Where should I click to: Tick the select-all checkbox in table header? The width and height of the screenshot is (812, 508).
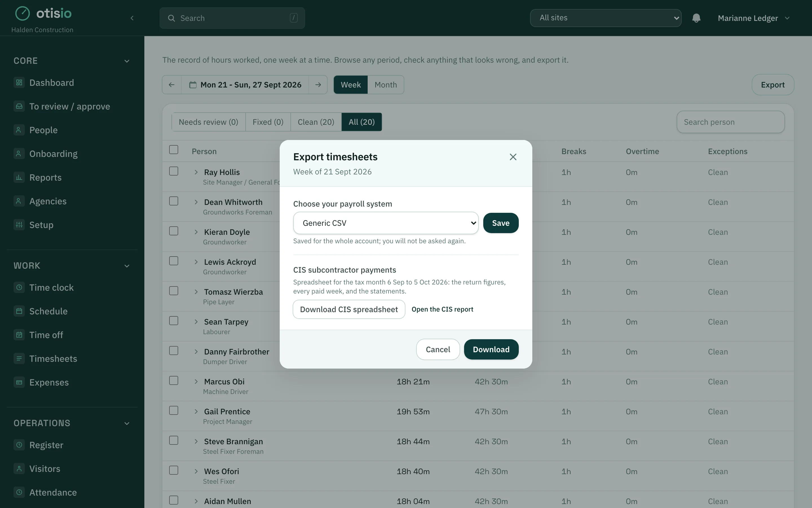pyautogui.click(x=173, y=150)
